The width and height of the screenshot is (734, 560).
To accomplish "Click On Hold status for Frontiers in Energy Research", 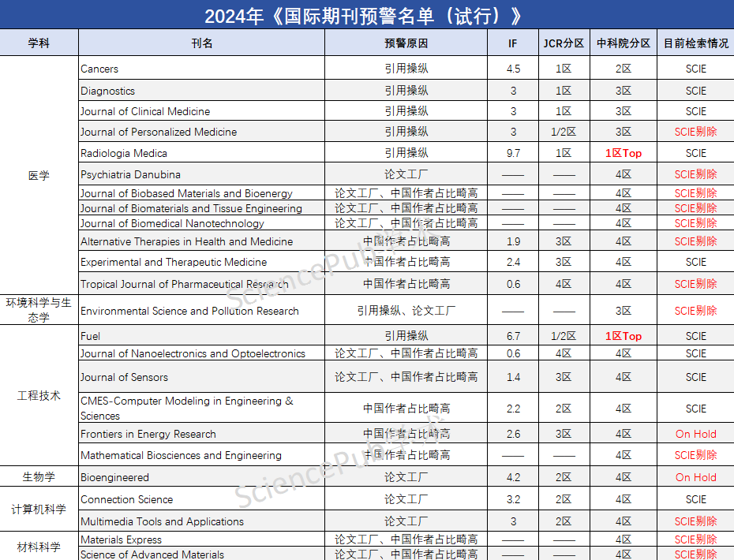I will (x=696, y=434).
